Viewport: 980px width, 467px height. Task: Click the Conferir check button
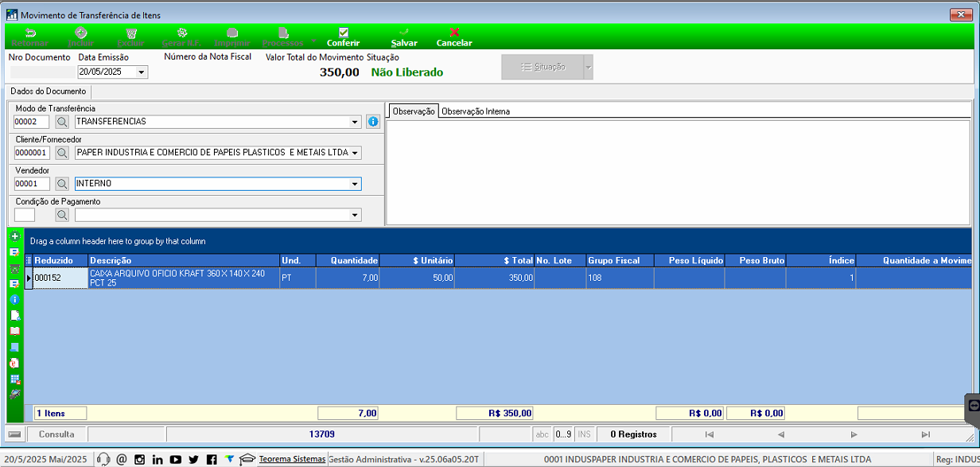344,37
